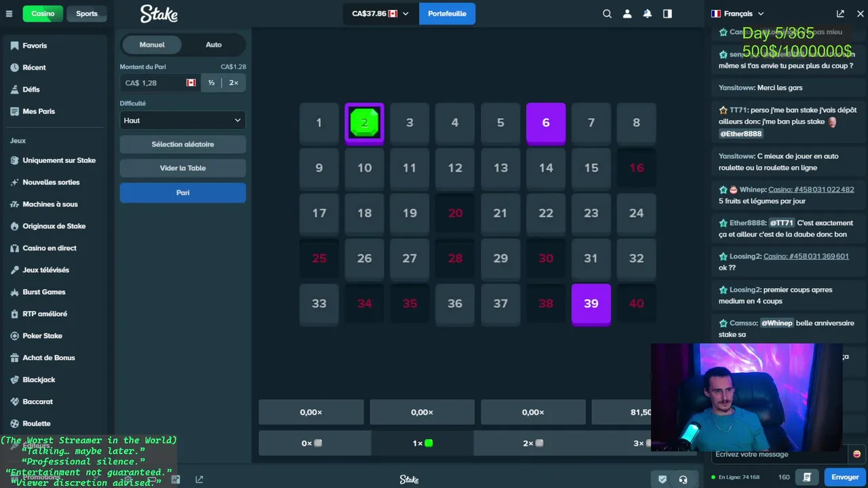
Task: Open the game statistics chart icon
Action: [x=176, y=479]
